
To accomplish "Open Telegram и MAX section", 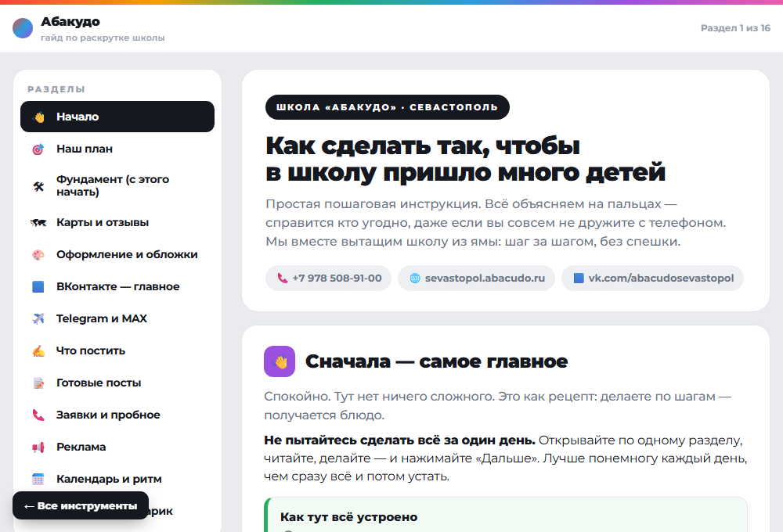I will coord(117,318).
